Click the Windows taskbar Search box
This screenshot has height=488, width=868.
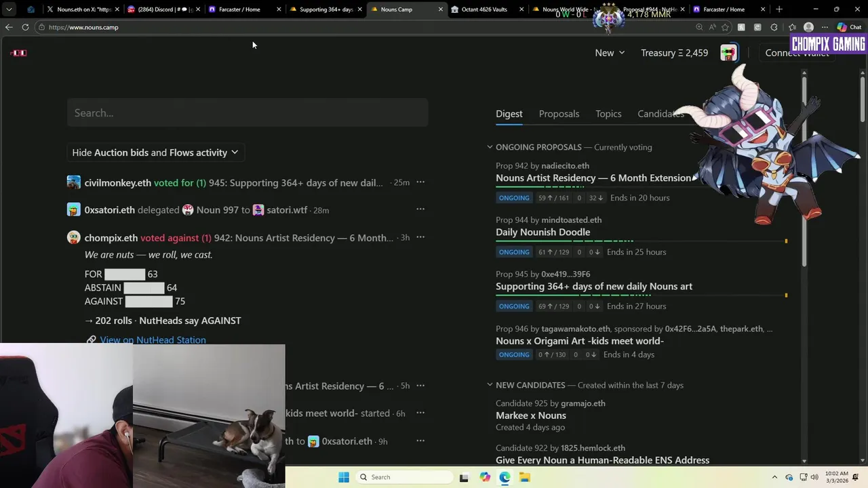404,477
